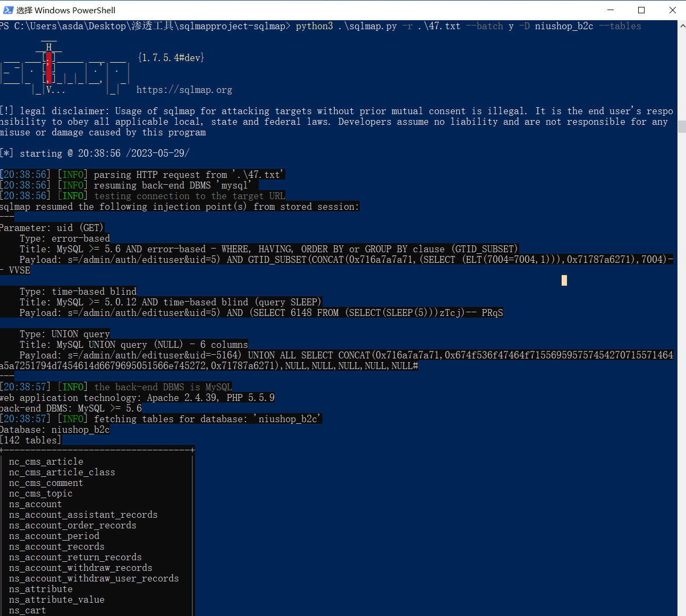Viewport: 686px width, 616px height.
Task: Click the nc_cms_comment table row
Action: (x=46, y=483)
